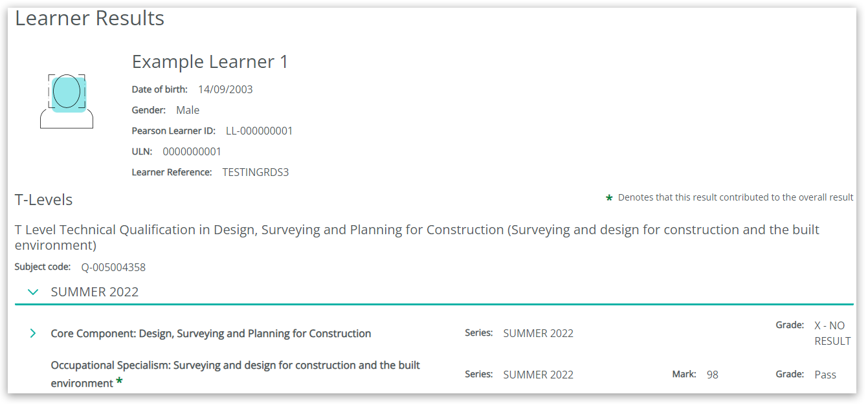868x405 pixels.
Task: Click the Learner Reference value TESTINGRDS3
Action: (x=255, y=172)
